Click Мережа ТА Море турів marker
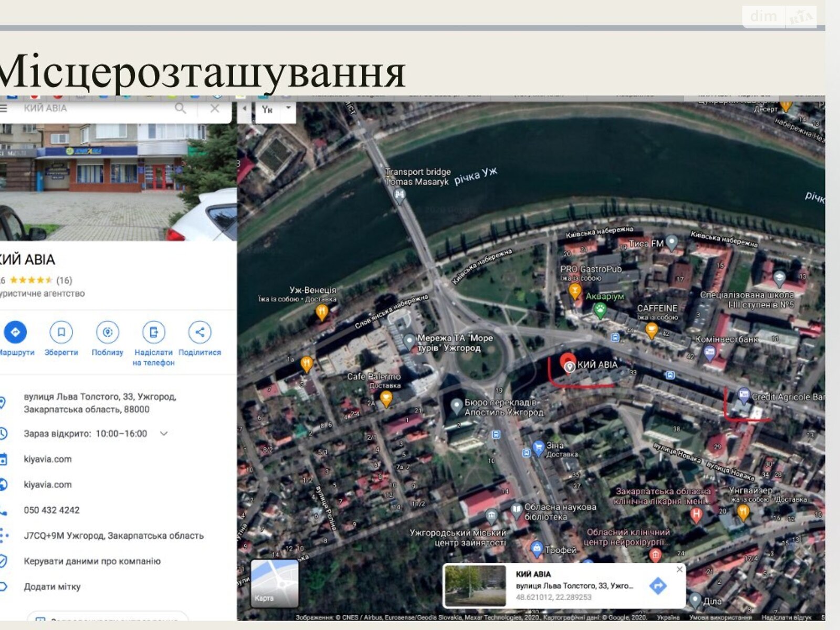Viewport: 840px width, 630px height. point(409,341)
